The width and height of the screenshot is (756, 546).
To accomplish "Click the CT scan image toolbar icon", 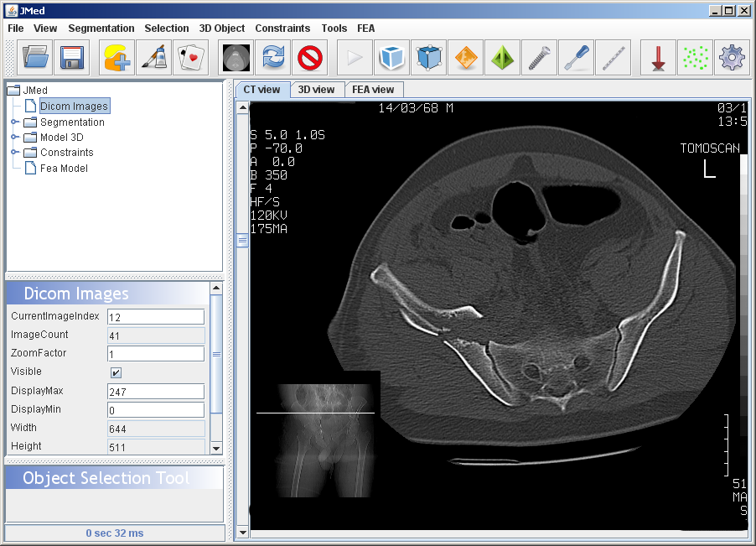I will tap(236, 58).
